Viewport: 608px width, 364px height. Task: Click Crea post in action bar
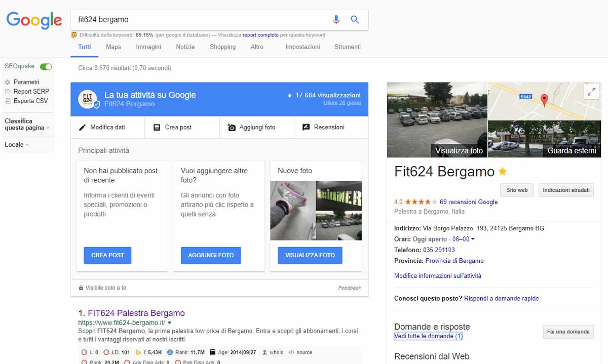182,128
